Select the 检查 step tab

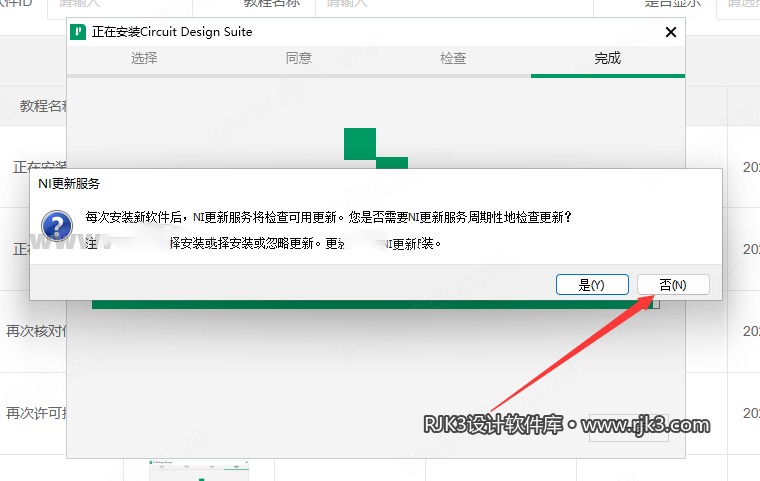tap(453, 58)
